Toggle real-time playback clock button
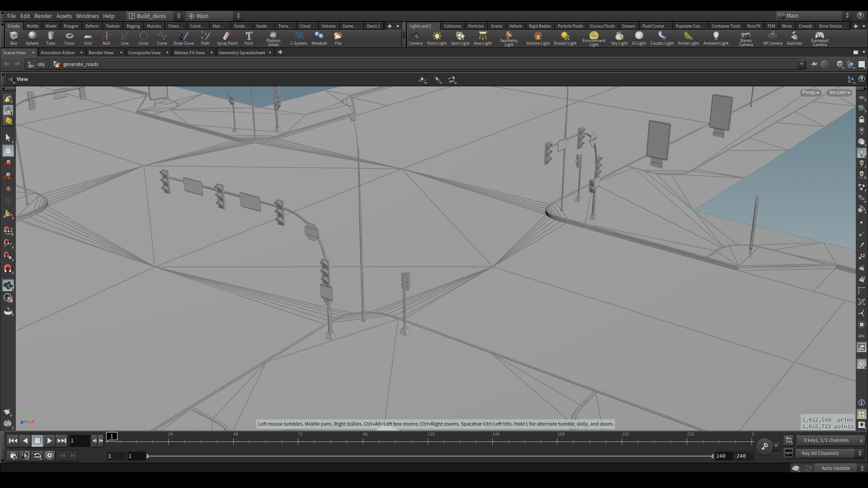This screenshot has width=868, height=488. tap(50, 455)
